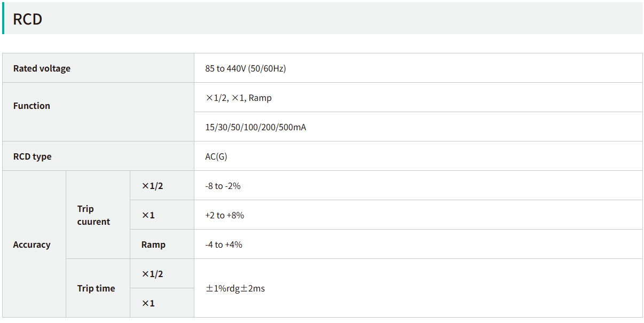
Task: Click the 15/30/50/100/200/500mA current value
Action: click(x=256, y=127)
